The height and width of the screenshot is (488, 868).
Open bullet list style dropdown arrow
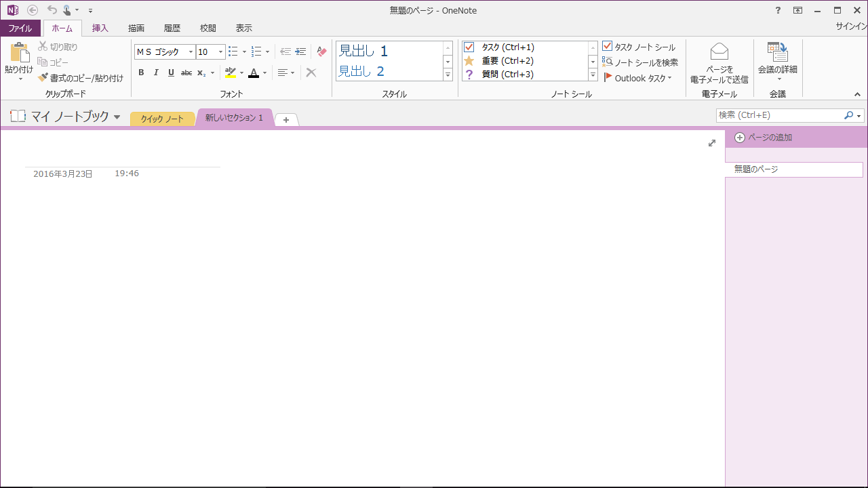(x=244, y=52)
